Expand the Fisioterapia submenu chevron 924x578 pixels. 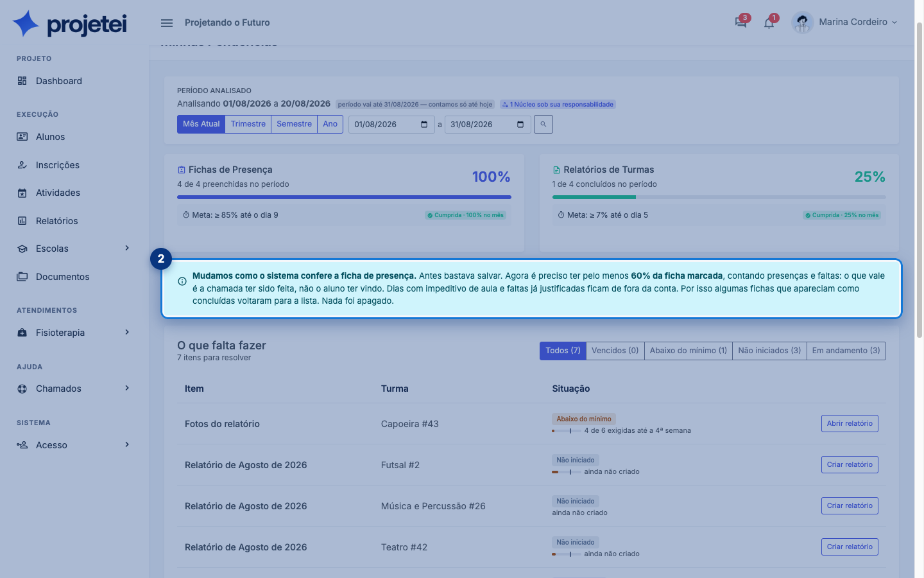coord(127,333)
